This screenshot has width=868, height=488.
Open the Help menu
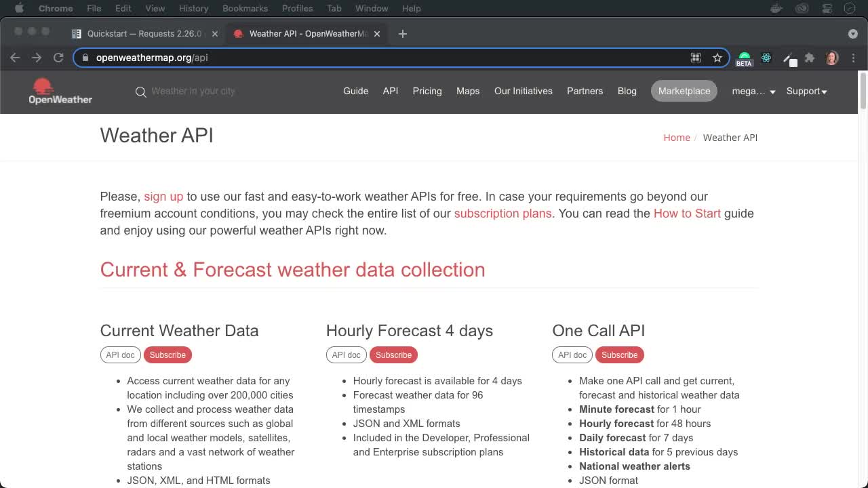[411, 8]
